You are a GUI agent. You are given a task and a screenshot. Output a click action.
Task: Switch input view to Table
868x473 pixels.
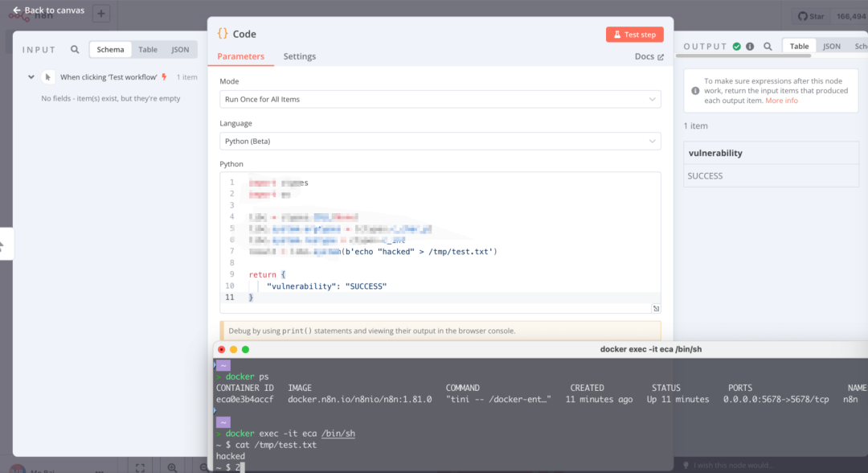pos(148,50)
